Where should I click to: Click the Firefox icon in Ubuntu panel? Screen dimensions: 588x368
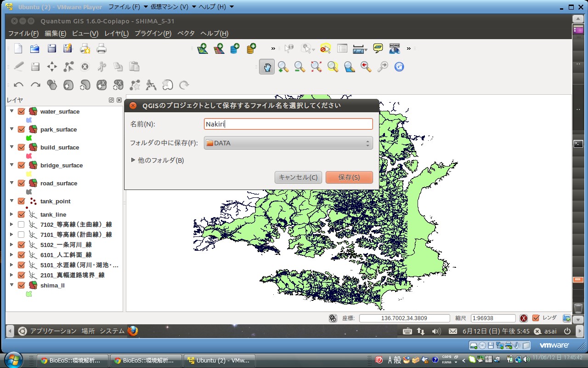click(133, 331)
